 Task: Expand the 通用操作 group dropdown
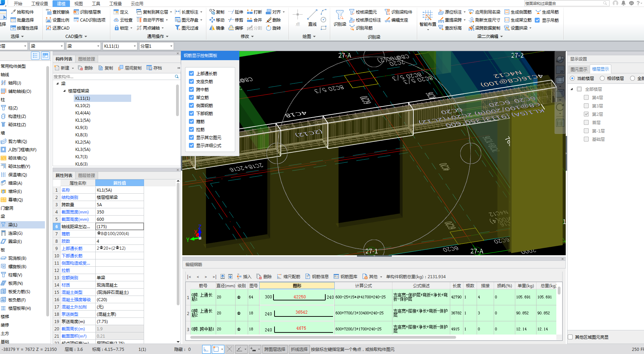(167, 36)
